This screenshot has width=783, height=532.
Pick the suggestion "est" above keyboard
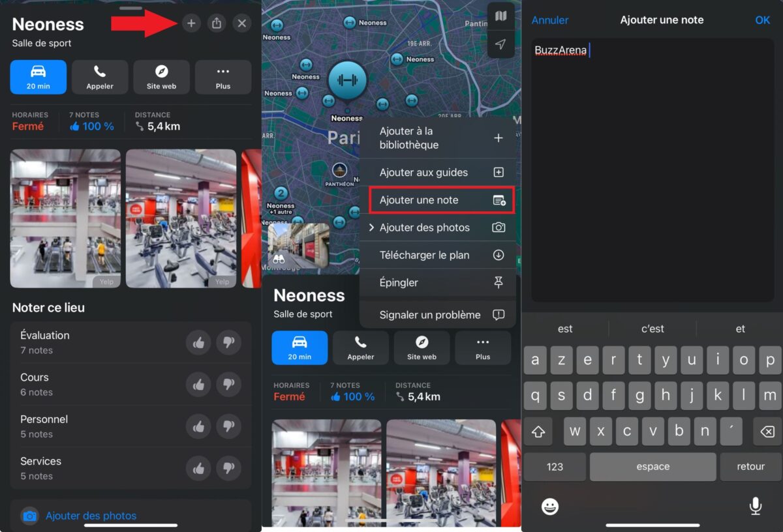pyautogui.click(x=565, y=329)
